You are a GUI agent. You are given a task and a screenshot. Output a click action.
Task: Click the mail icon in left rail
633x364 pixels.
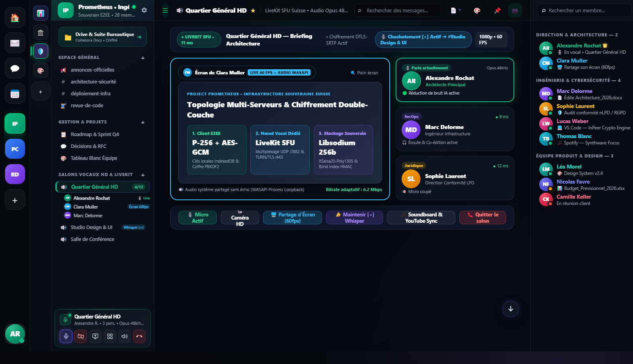coord(15,43)
